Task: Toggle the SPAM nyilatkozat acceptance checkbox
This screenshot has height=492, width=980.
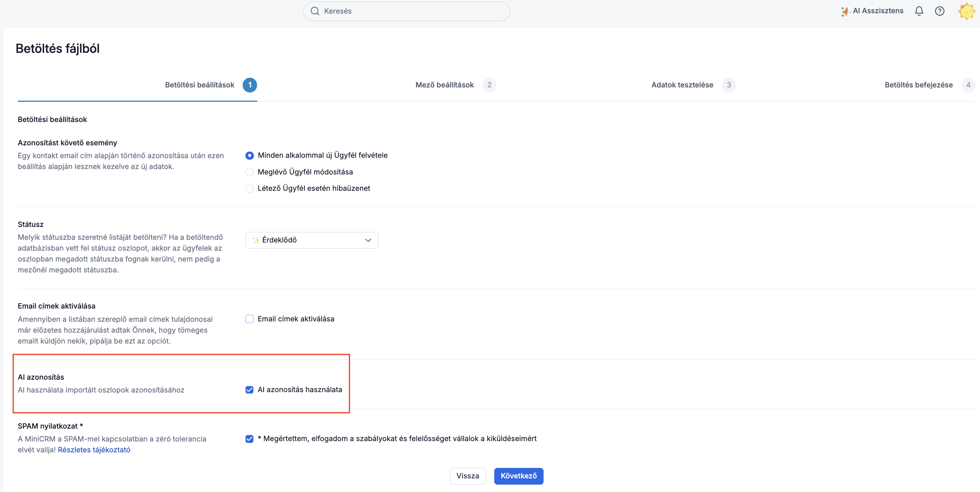Action: tap(249, 438)
